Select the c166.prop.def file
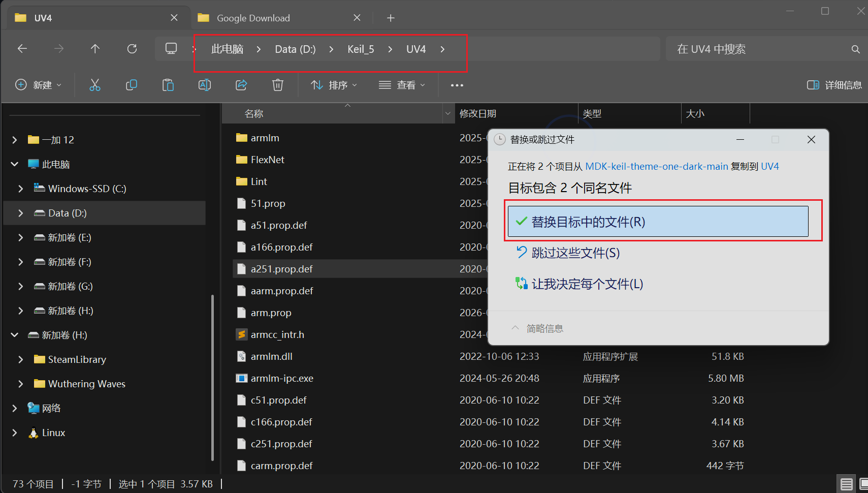This screenshot has height=493, width=868. pos(281,422)
